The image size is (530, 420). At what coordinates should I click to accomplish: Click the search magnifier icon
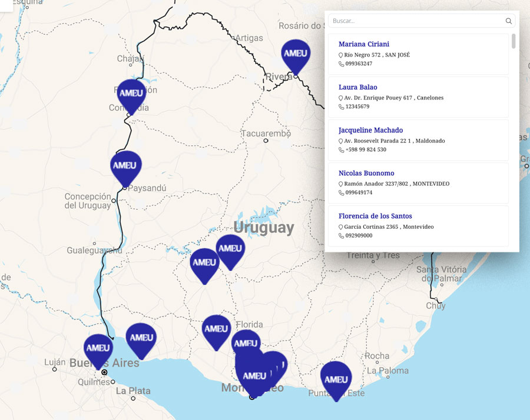coord(509,21)
